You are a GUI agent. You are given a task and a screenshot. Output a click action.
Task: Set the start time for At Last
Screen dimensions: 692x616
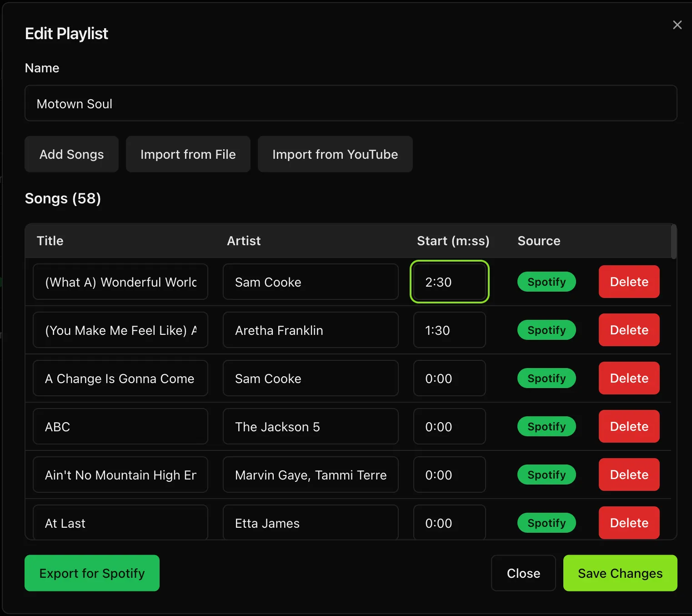click(449, 522)
